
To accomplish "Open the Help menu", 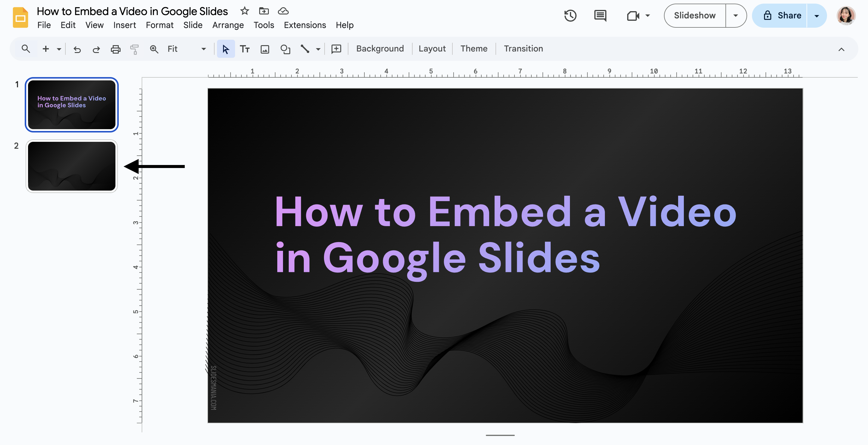I will click(x=344, y=25).
